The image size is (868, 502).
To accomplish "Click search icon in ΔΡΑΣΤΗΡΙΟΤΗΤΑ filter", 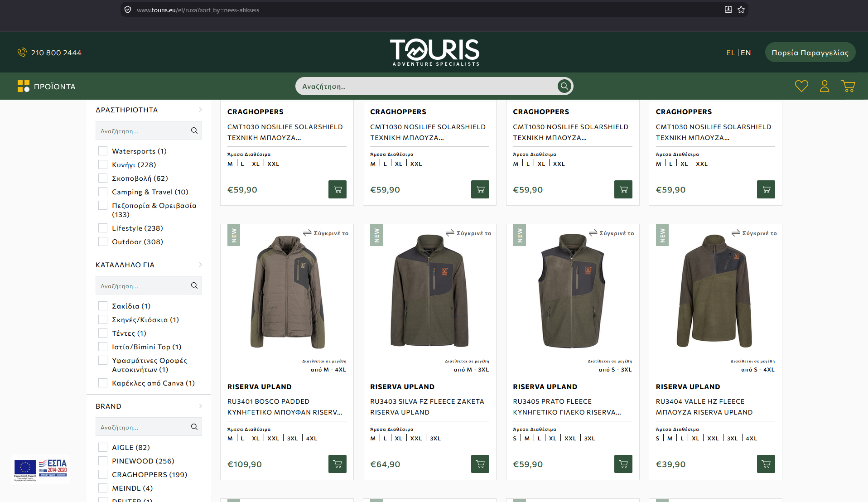I will [194, 130].
